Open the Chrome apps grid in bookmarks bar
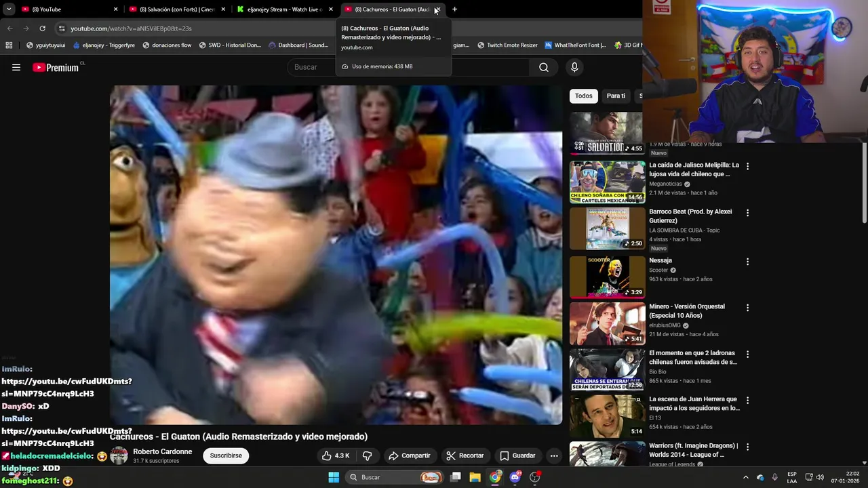Screen dimensions: 868x488 click(9, 45)
